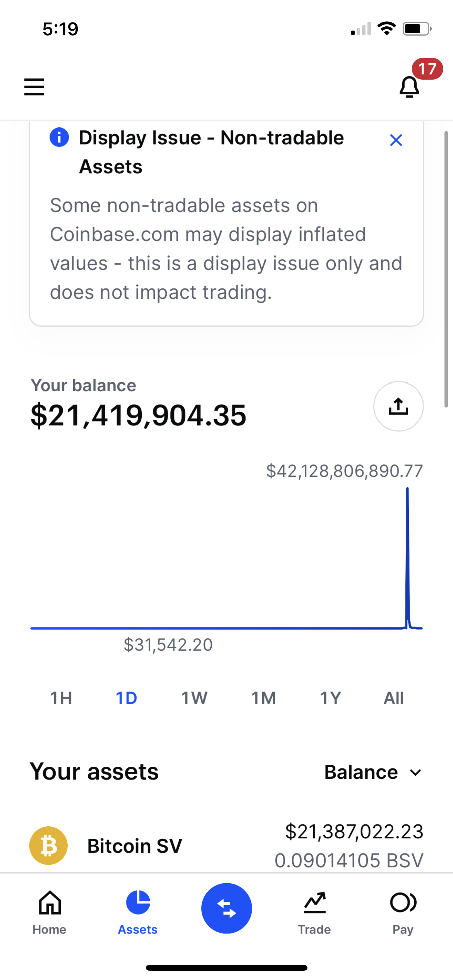Select the 1W chart range
The width and height of the screenshot is (453, 980).
click(x=194, y=698)
